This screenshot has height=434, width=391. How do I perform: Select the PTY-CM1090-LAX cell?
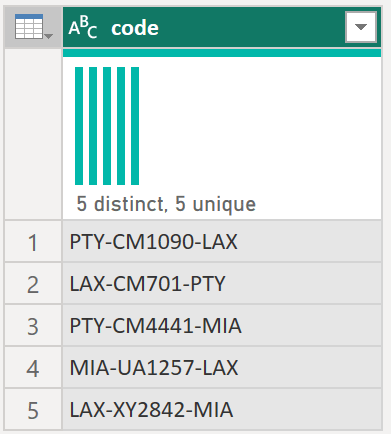[x=222, y=241]
